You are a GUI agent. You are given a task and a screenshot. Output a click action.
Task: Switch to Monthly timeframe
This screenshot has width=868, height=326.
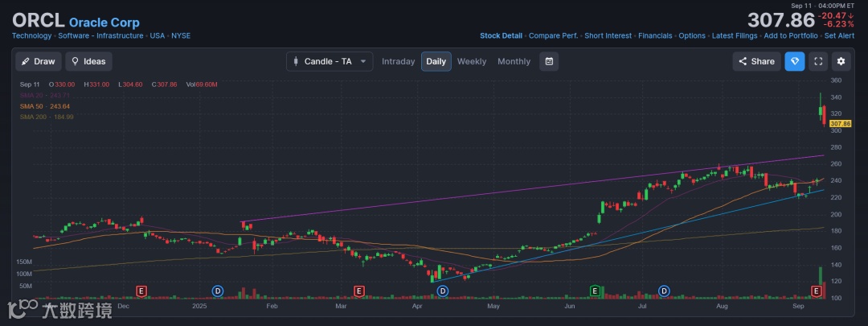point(514,61)
